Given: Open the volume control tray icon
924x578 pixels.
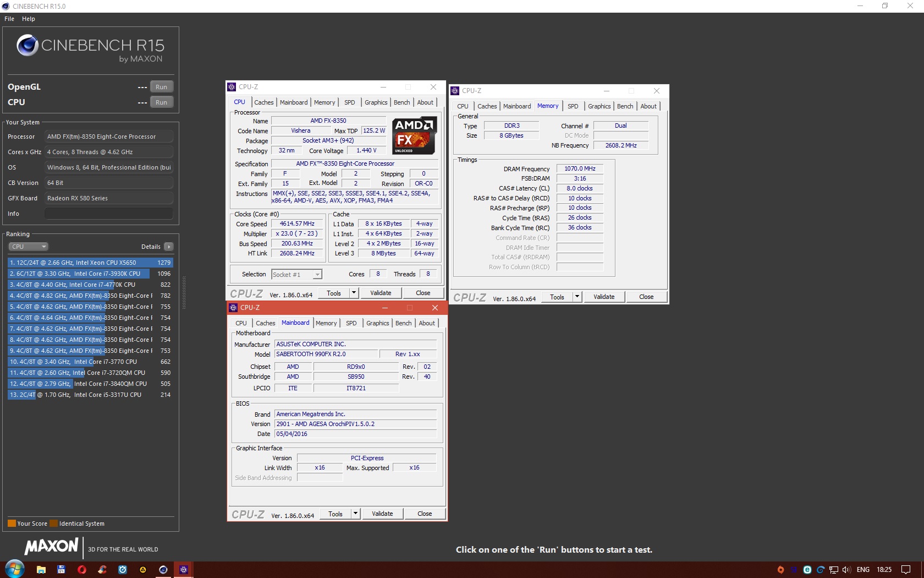Looking at the screenshot, I should pyautogui.click(x=846, y=570).
